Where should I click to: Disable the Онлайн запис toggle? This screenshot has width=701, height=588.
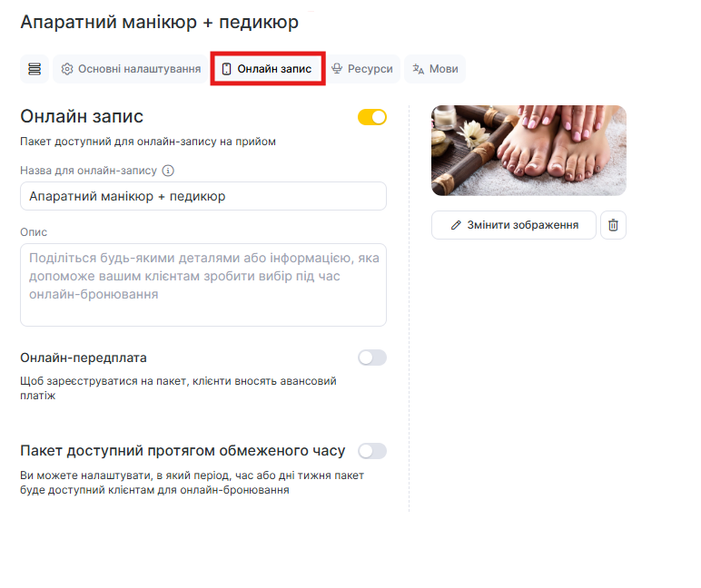(x=372, y=117)
